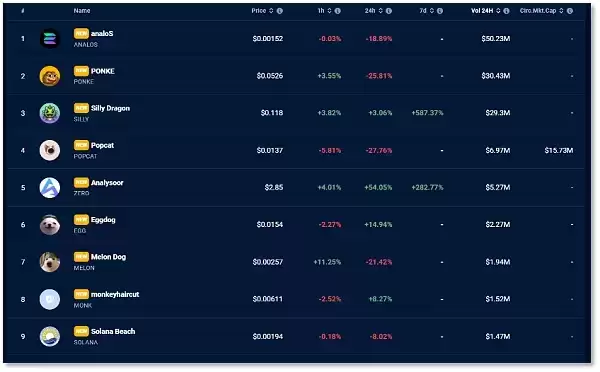
Task: Click the NEW badge beside Popcat
Action: [81, 145]
